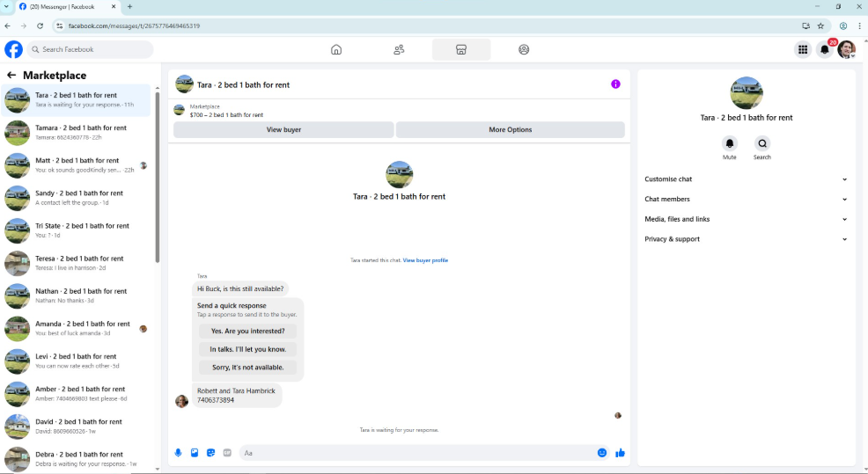Viewport: 868px width, 474px height.
Task: Click the browser address bar URL
Action: coord(134,26)
